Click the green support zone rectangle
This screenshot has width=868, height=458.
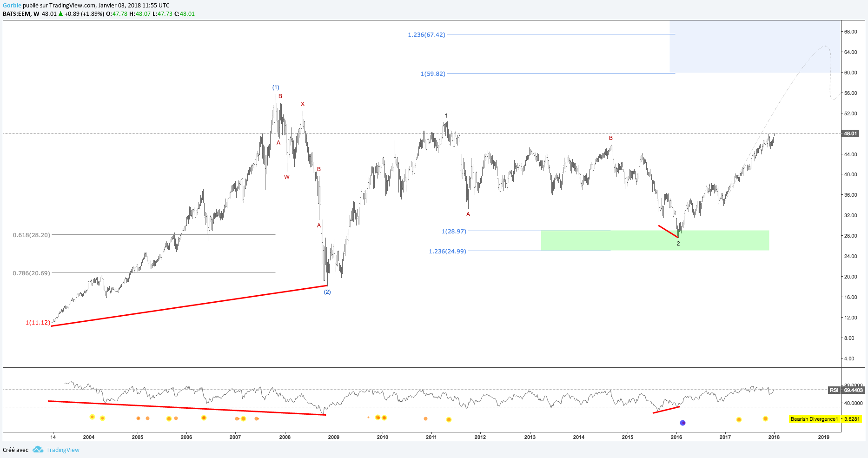pos(655,240)
